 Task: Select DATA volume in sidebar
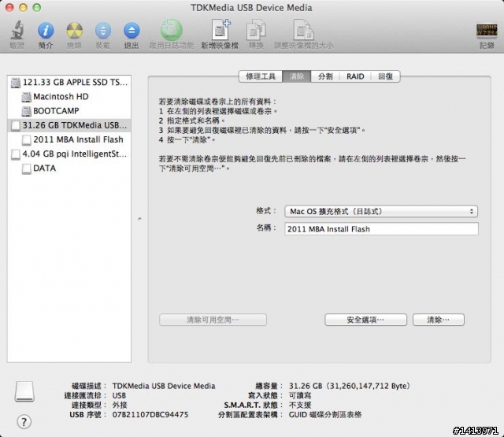pyautogui.click(x=69, y=168)
